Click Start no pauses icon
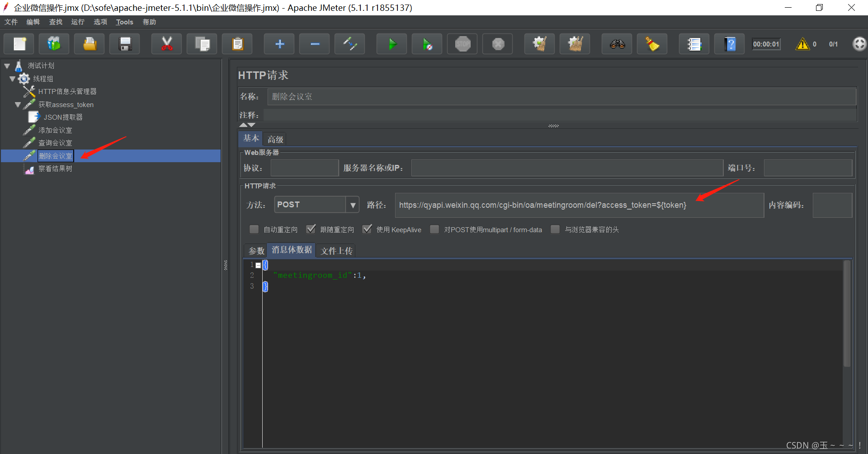The height and width of the screenshot is (454, 868). point(427,44)
